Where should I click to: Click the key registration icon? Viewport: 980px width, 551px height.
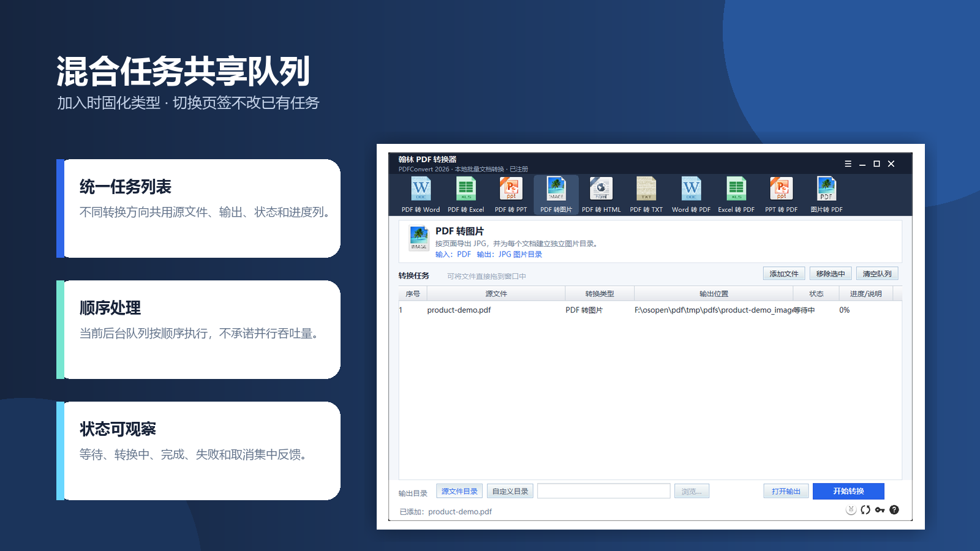click(x=880, y=510)
